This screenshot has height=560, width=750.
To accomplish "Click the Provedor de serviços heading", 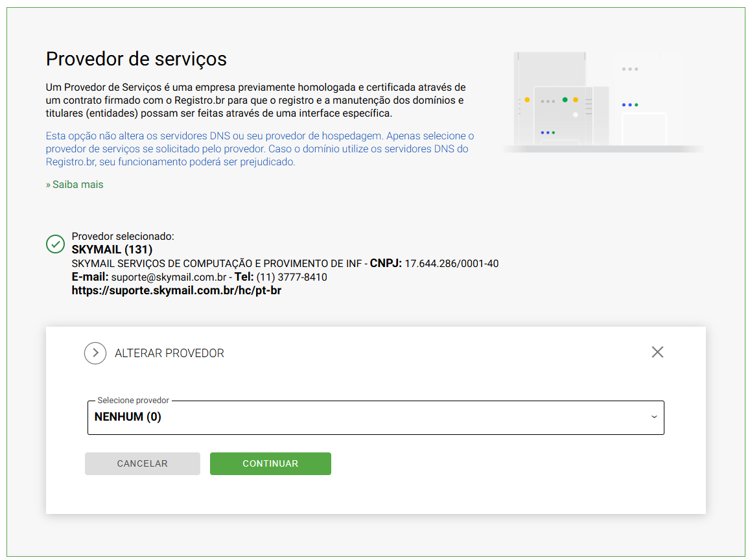I will point(136,59).
